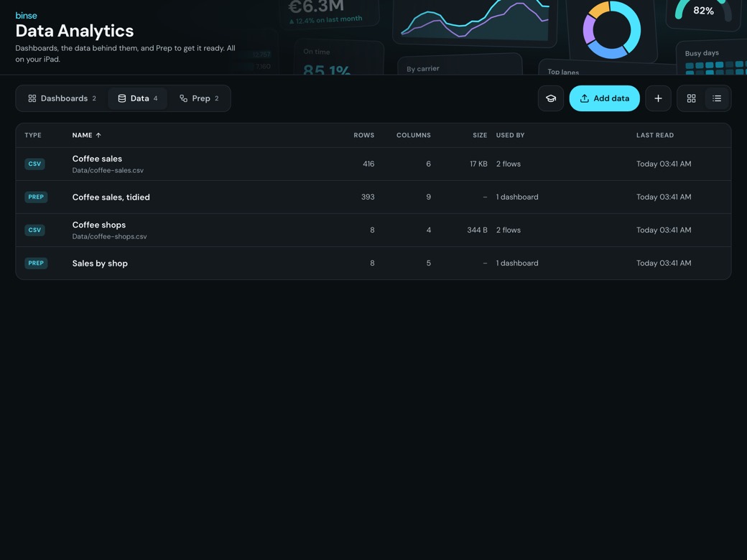The image size is (747, 560).
Task: Click the CSV badge for Coffee shops
Action: tap(34, 230)
